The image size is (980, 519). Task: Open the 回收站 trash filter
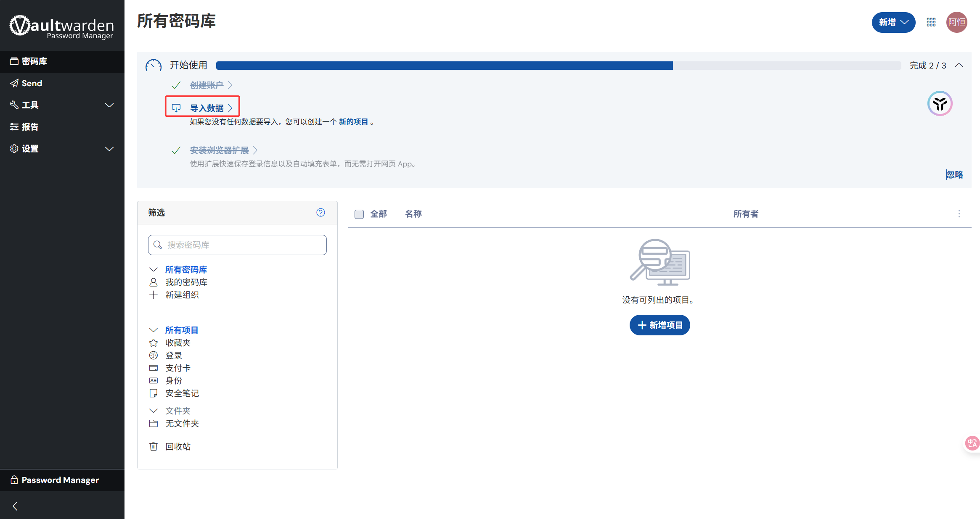(x=178, y=447)
